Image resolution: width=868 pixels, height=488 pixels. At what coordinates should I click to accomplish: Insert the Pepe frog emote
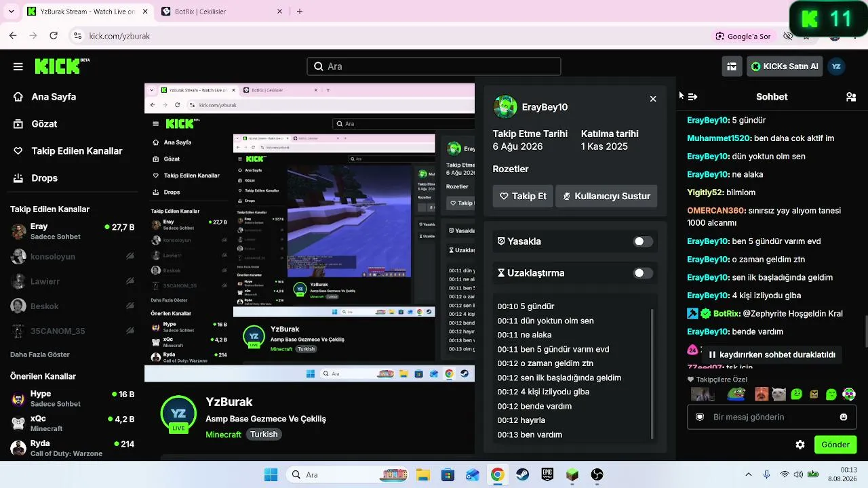(x=736, y=394)
